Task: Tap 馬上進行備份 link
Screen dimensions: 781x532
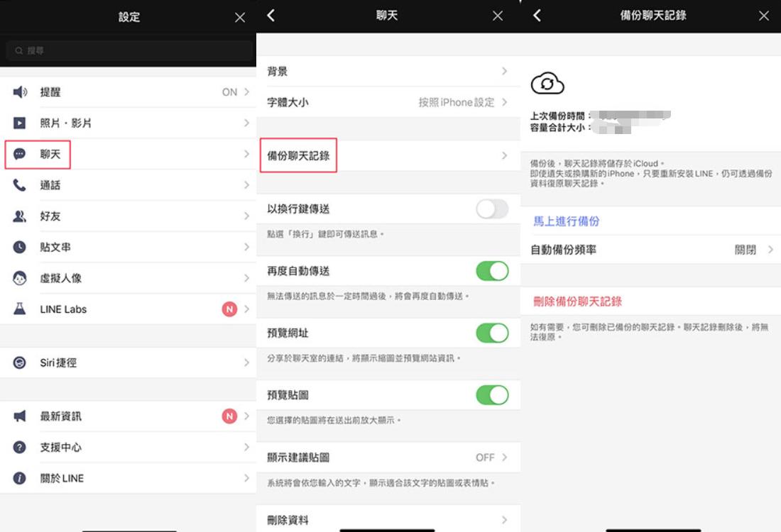Action: 567,221
